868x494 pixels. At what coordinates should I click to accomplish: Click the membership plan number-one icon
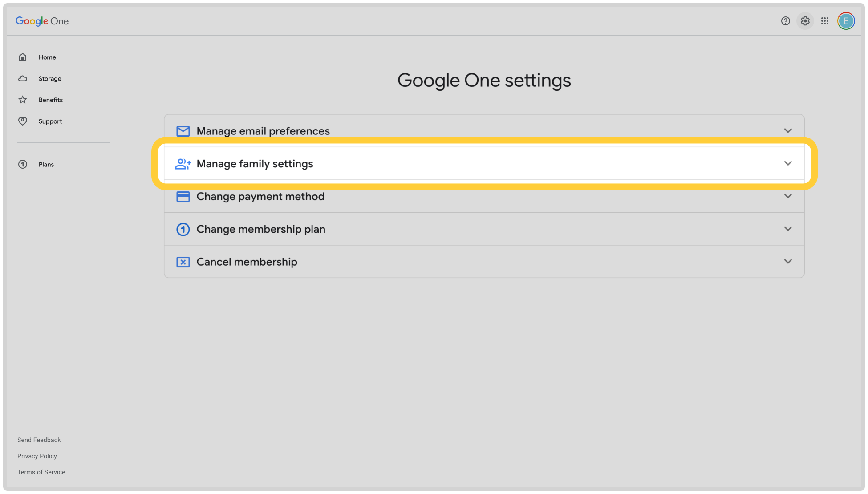click(x=183, y=229)
